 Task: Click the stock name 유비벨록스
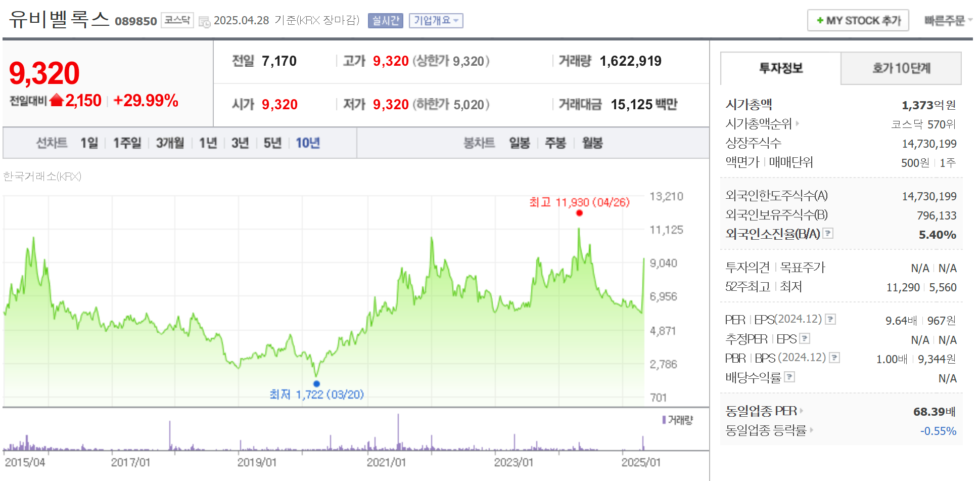tap(59, 19)
